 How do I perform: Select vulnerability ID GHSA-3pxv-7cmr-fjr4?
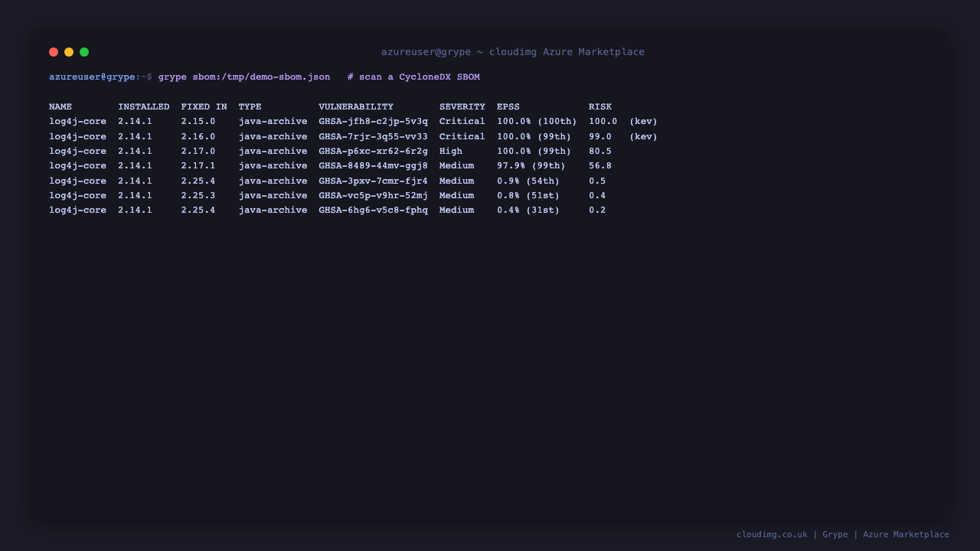pos(374,181)
